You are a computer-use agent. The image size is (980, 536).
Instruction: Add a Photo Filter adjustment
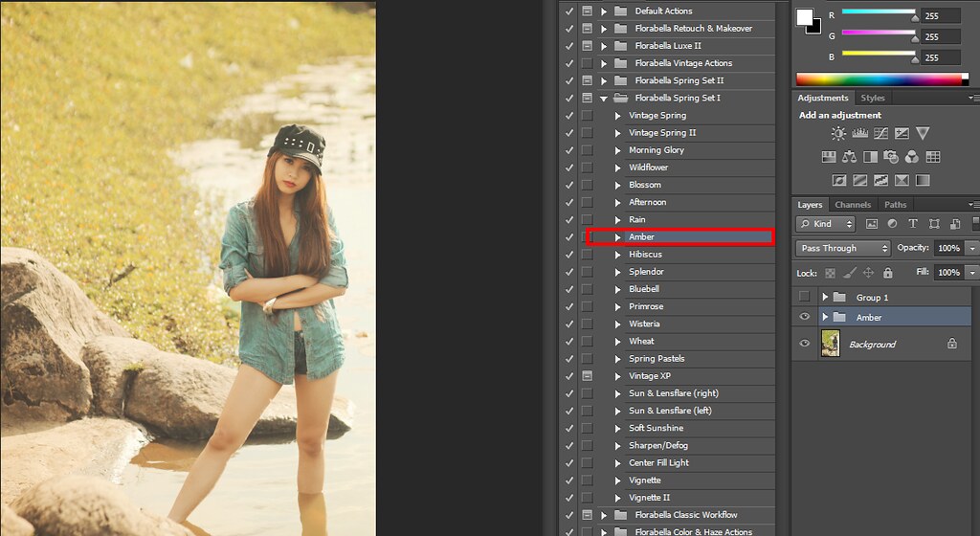892,157
